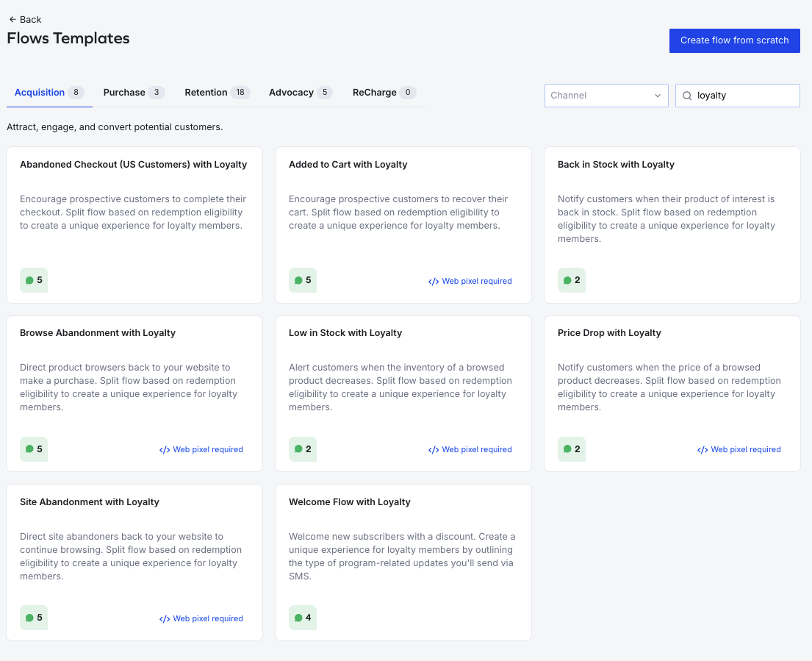Click the Retention count badge 18
The width and height of the screenshot is (812, 661).
point(240,93)
